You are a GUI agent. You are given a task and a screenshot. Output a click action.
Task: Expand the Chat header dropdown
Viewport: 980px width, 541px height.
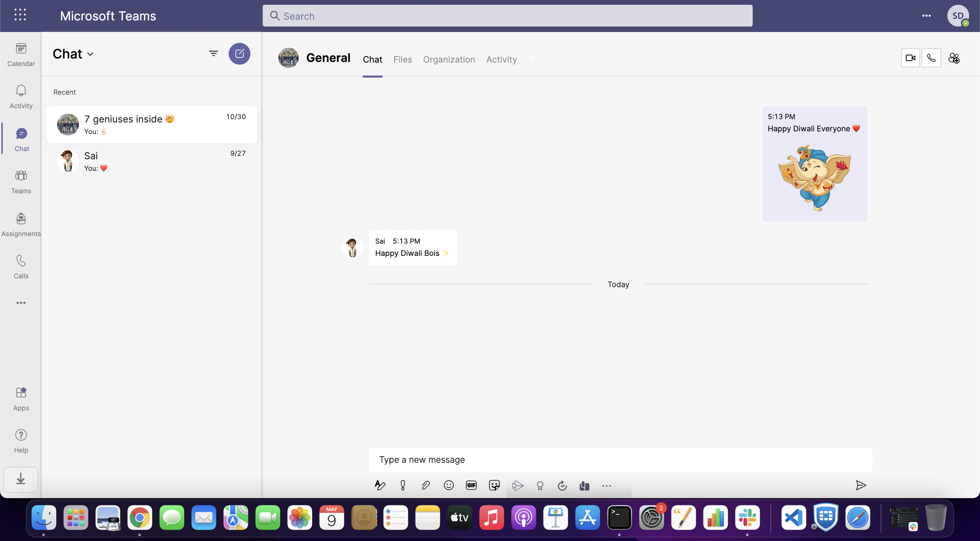pyautogui.click(x=90, y=54)
